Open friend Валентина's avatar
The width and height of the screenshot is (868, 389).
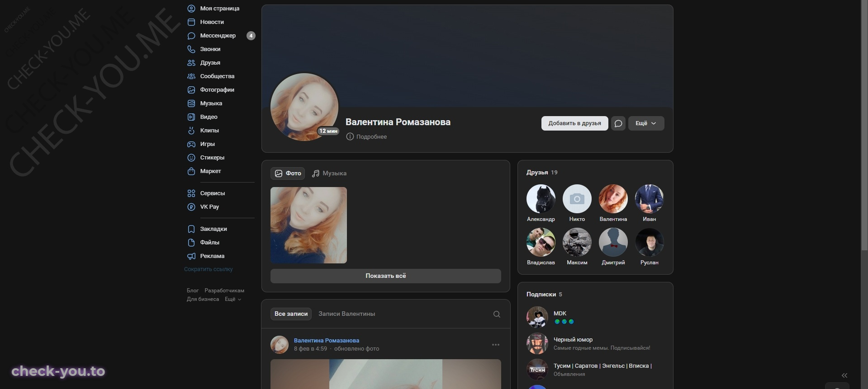click(x=613, y=199)
